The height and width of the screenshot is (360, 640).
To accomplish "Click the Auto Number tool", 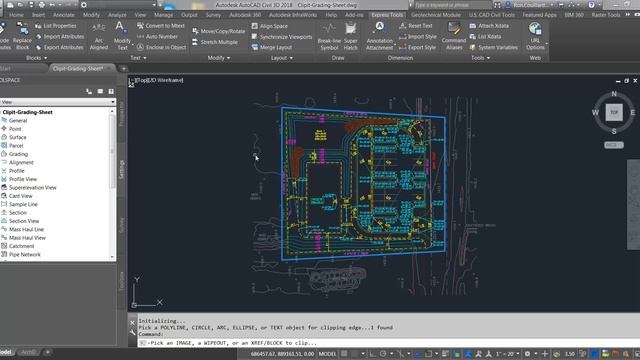I will click(158, 36).
